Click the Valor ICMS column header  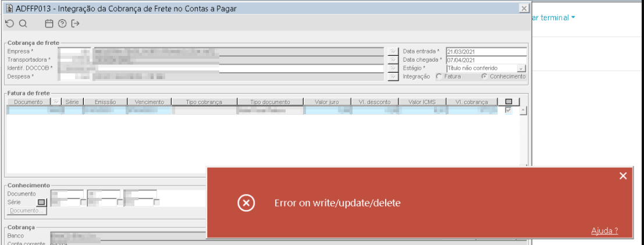pos(424,102)
